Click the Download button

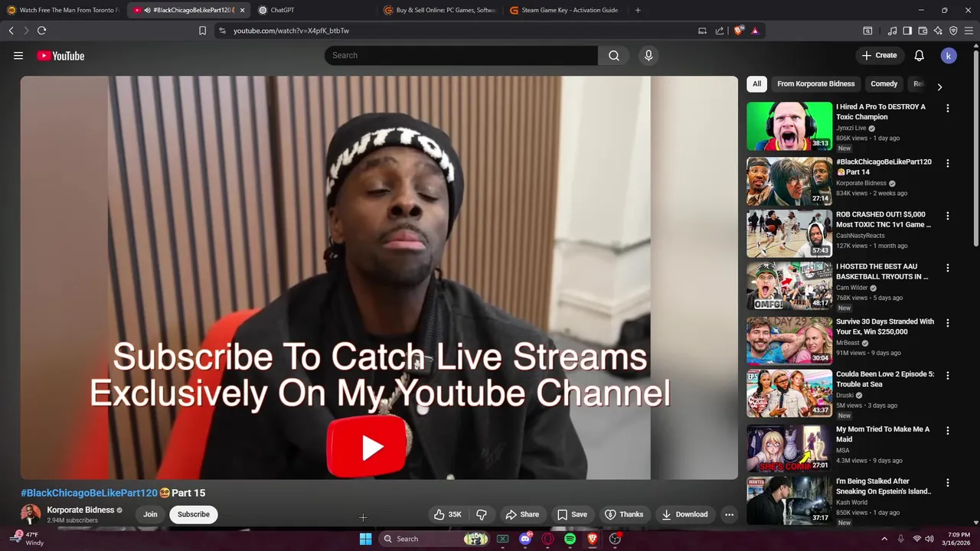(684, 514)
